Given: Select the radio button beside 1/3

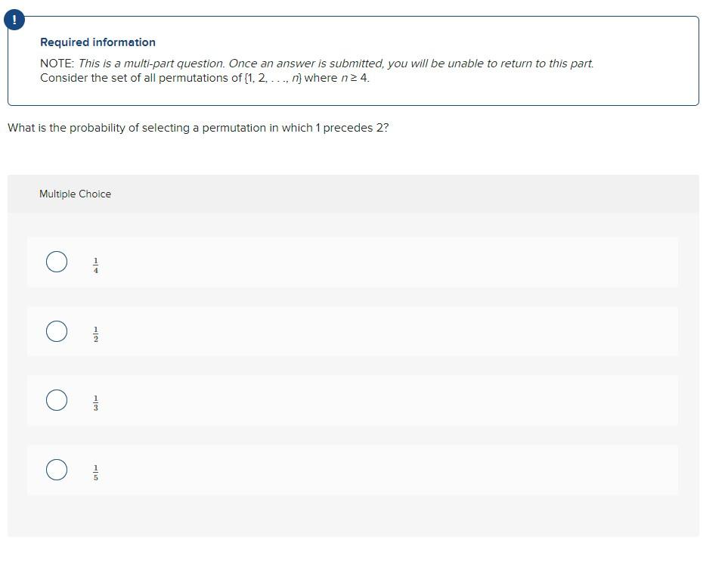Looking at the screenshot, I should click(x=55, y=400).
